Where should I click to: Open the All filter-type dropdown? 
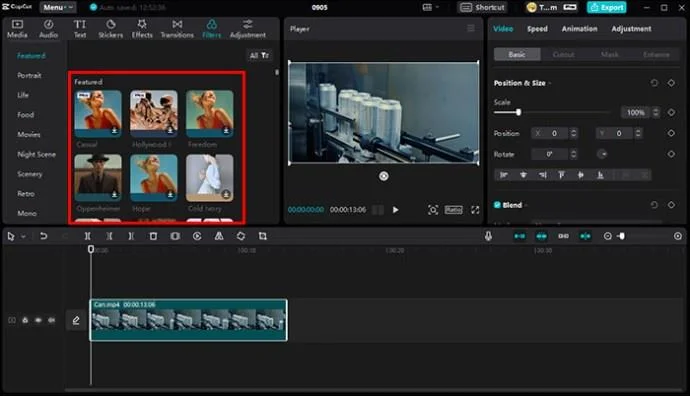coord(259,55)
